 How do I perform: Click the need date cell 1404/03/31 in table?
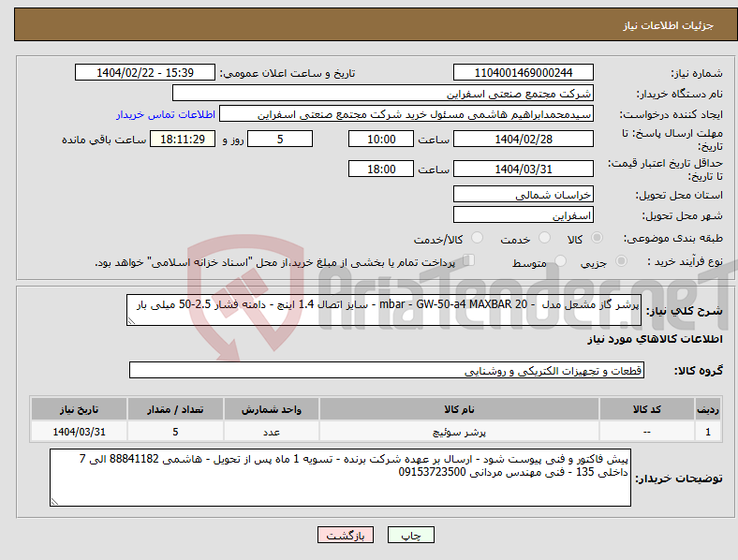coord(79,432)
